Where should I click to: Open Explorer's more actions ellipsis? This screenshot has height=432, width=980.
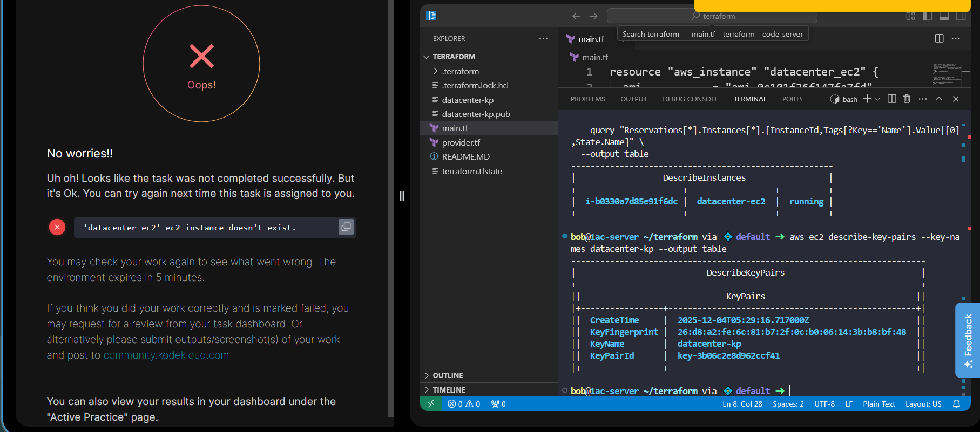tap(543, 38)
